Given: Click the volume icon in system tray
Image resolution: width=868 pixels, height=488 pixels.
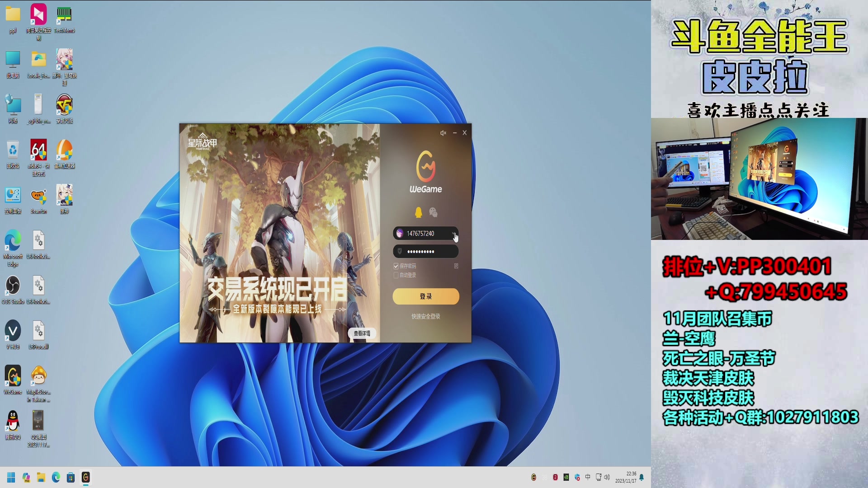Looking at the screenshot, I should (x=607, y=477).
